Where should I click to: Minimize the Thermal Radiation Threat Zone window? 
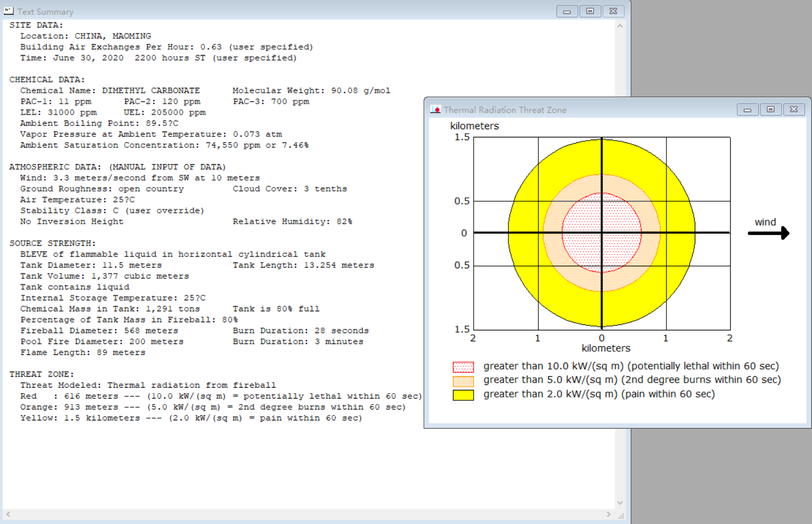pos(748,110)
